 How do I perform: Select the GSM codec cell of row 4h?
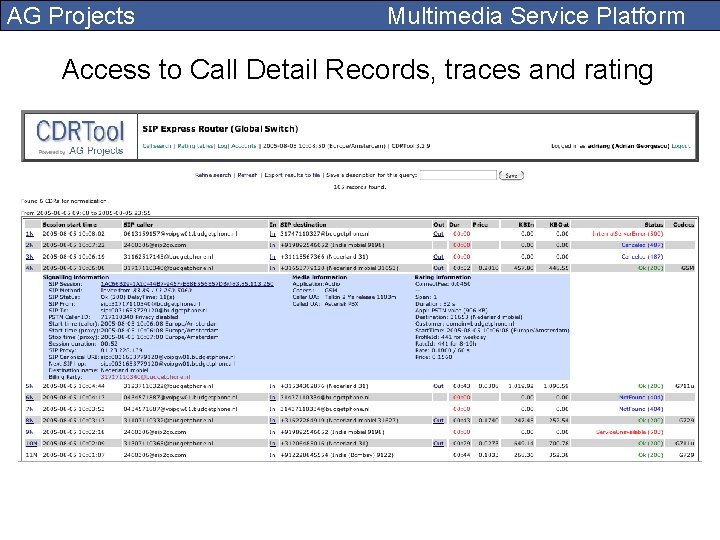688,268
